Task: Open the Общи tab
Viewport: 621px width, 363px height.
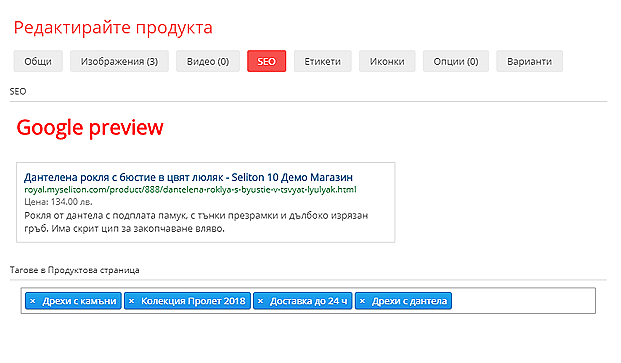Action: (x=38, y=61)
